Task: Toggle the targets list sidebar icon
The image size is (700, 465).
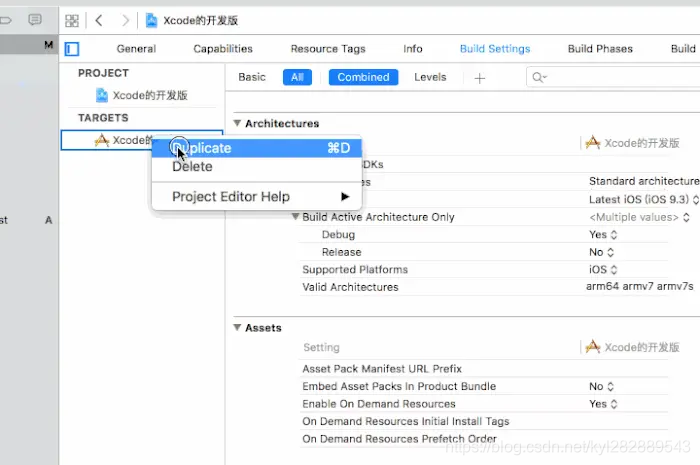Action: coord(72,49)
